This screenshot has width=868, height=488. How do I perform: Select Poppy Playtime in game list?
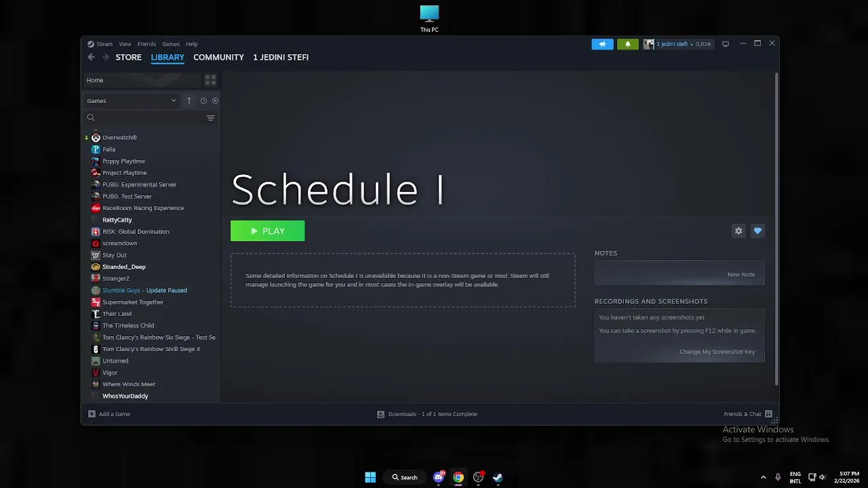pyautogui.click(x=123, y=161)
